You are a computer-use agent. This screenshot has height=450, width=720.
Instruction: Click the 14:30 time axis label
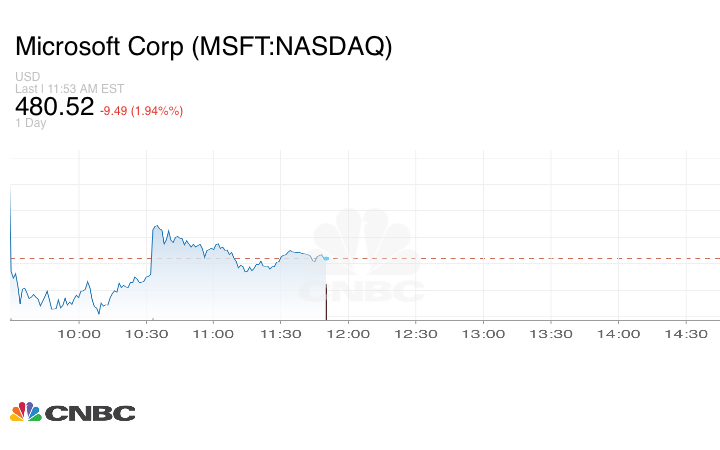coord(688,334)
